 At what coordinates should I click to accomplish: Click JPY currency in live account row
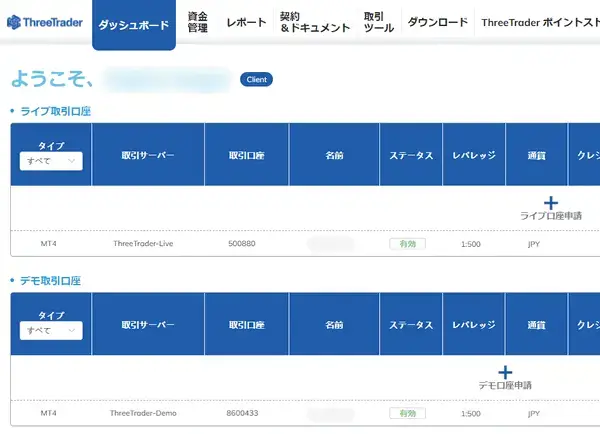pyautogui.click(x=534, y=244)
